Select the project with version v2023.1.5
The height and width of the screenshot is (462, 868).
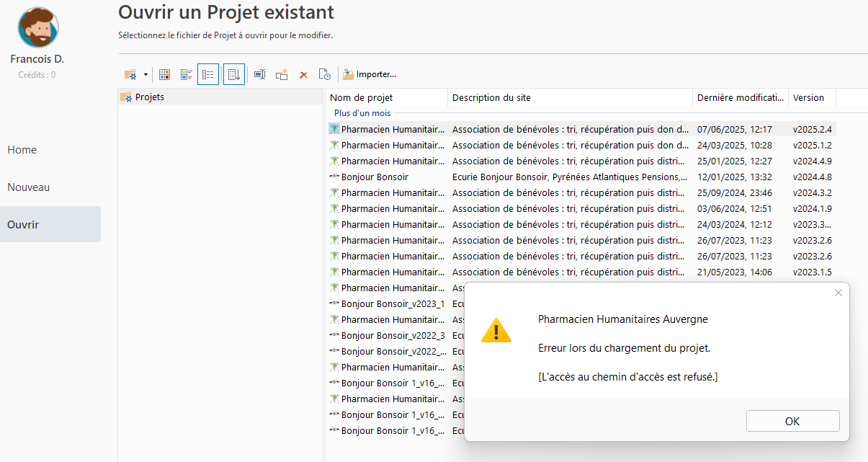pyautogui.click(x=582, y=272)
